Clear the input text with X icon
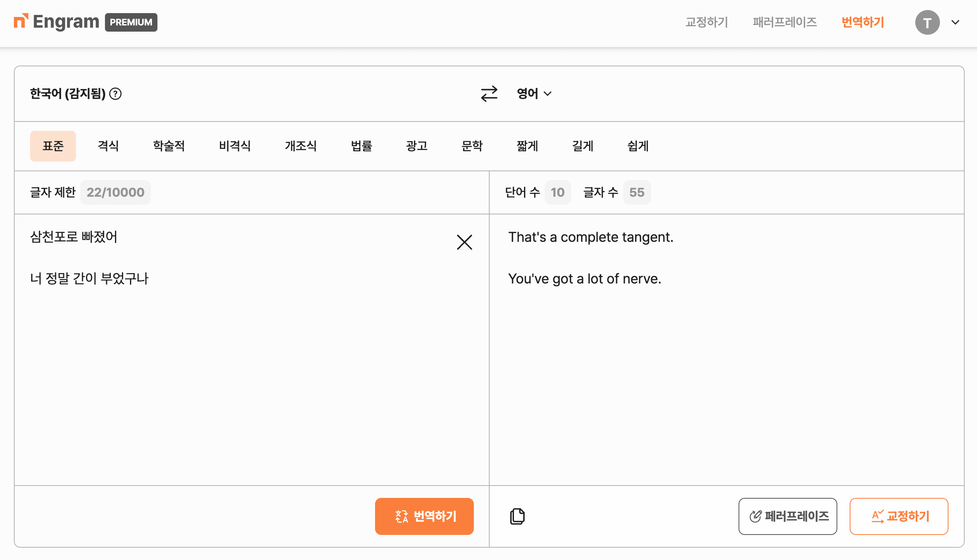The width and height of the screenshot is (977, 560). pyautogui.click(x=464, y=242)
